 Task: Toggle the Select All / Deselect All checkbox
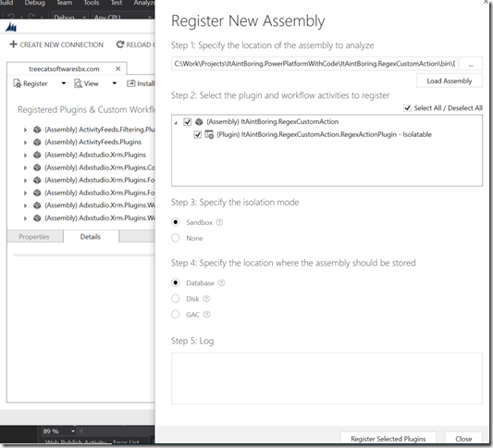coord(407,108)
